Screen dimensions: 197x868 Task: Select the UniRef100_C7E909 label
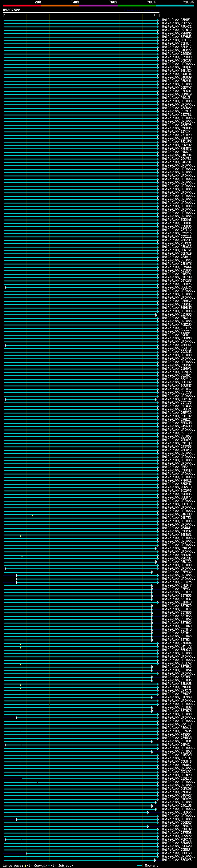(177, 697)
